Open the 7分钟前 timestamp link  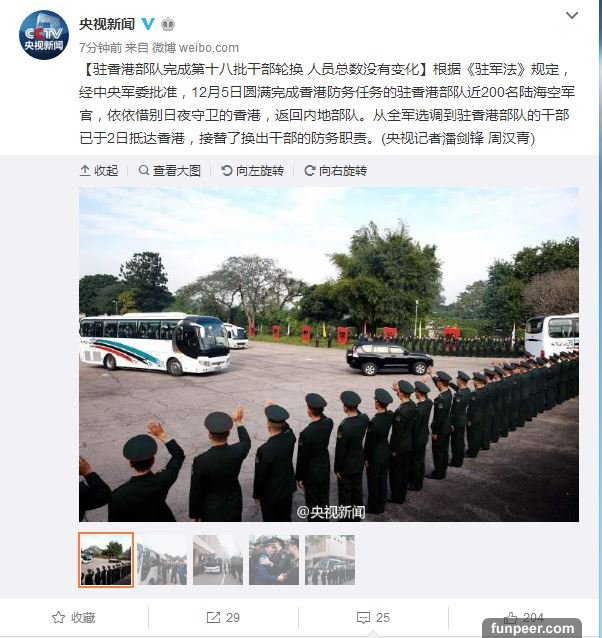coord(100,48)
